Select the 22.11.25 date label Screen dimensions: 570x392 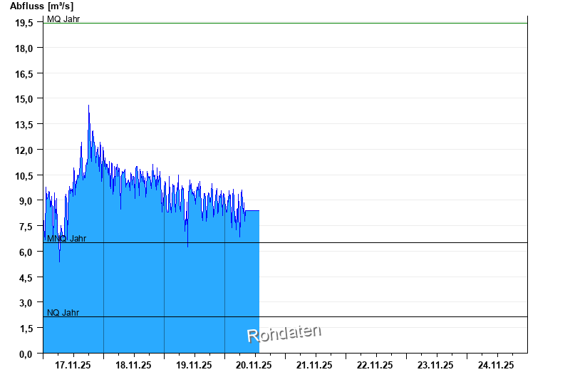pos(375,365)
